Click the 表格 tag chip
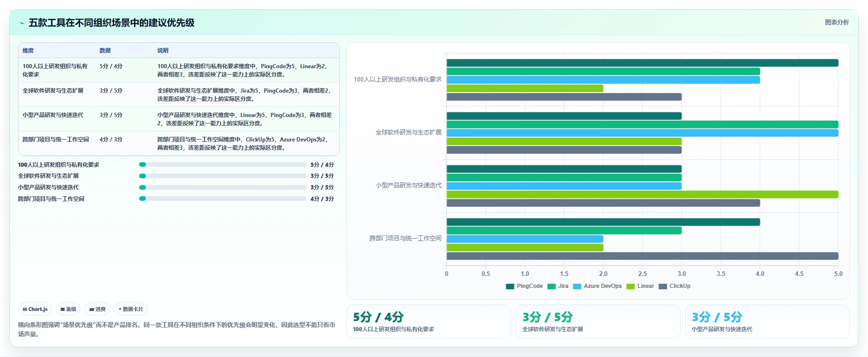This screenshot has width=868, height=357. (68, 309)
